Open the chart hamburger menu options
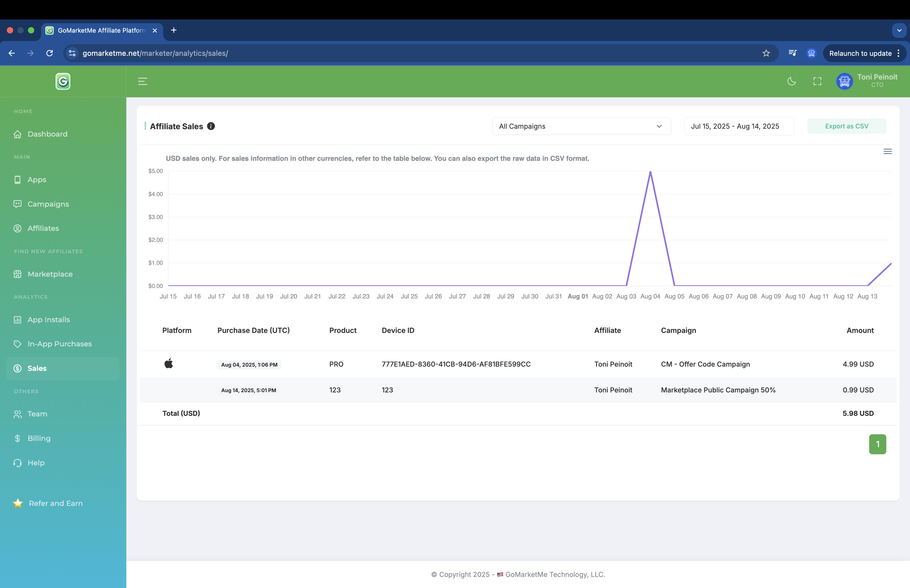This screenshot has height=588, width=910. point(887,151)
